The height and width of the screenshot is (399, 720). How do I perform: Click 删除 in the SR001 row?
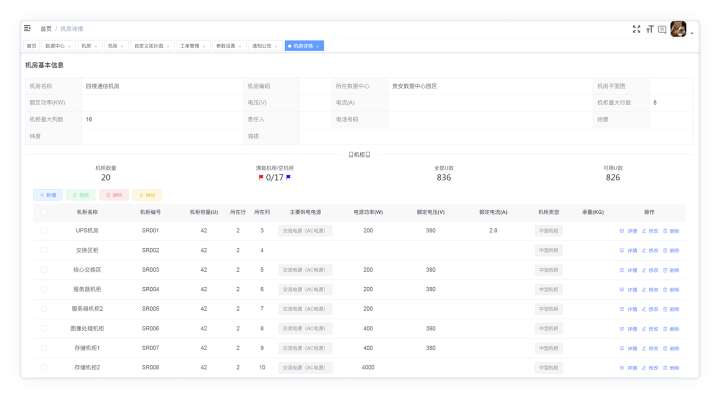point(671,231)
